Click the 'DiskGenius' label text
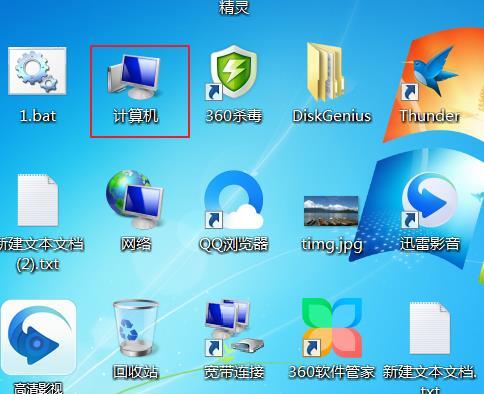This screenshot has height=394, width=484. (x=332, y=116)
